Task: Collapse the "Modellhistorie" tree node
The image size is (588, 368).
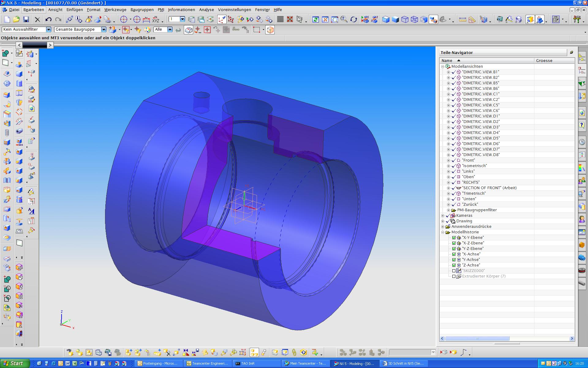Action: pyautogui.click(x=443, y=232)
